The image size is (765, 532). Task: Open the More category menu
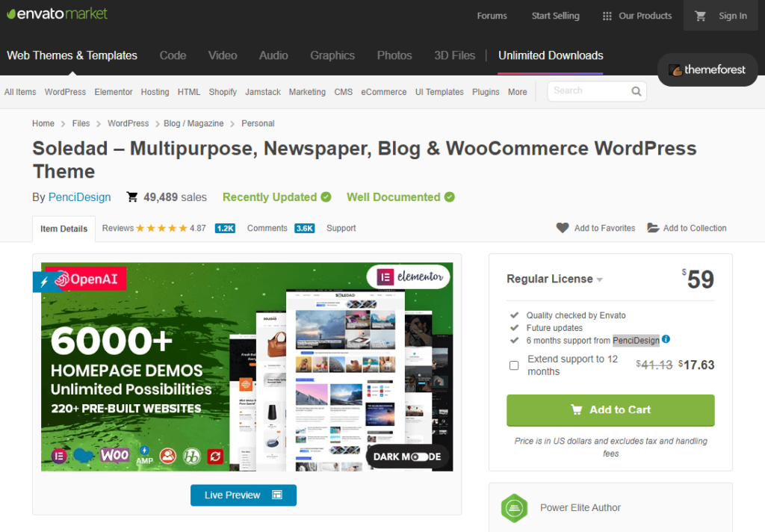(x=517, y=92)
